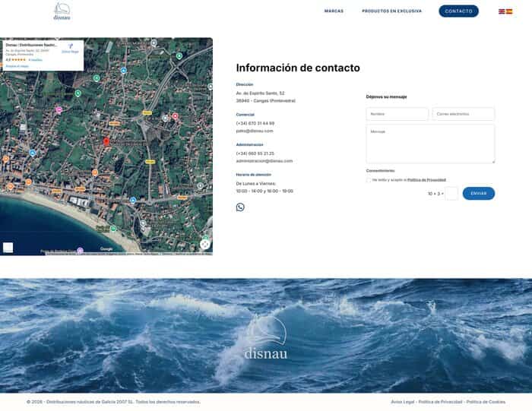Call the administration phone number
Viewport: 532px width, 411px height.
(x=255, y=153)
